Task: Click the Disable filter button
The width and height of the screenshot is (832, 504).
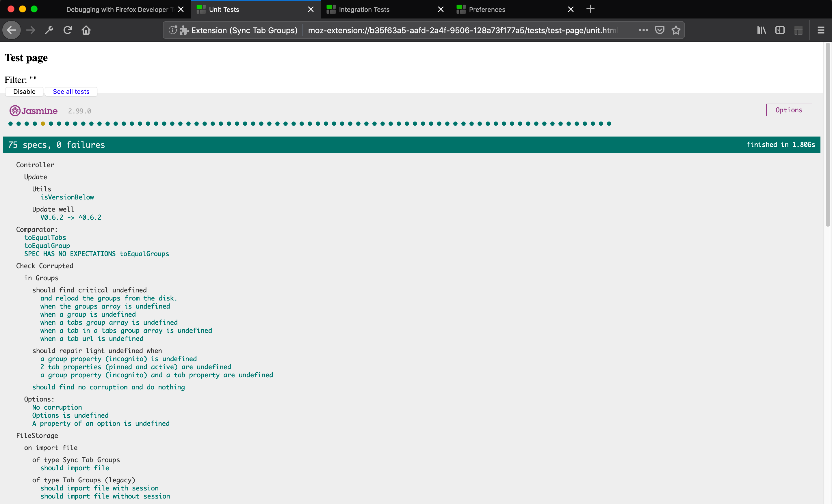Action: [x=24, y=92]
